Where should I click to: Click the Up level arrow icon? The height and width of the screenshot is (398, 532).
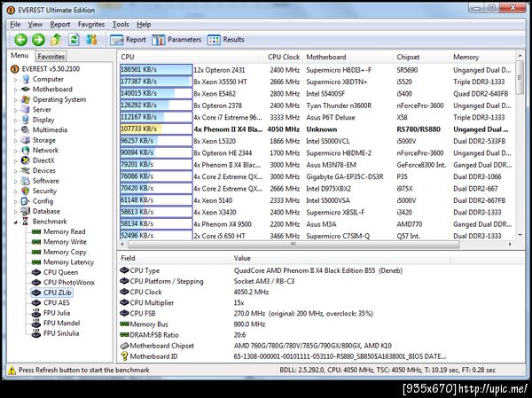56,40
